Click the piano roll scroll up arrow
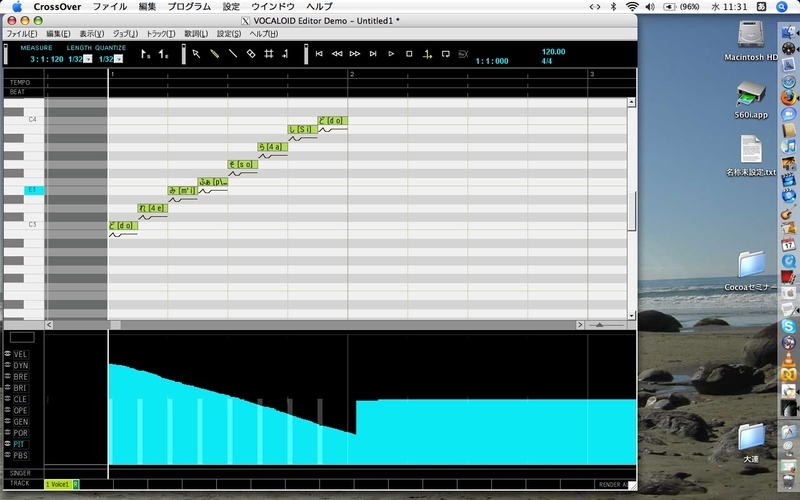Image resolution: width=800 pixels, height=500 pixels. tap(631, 103)
